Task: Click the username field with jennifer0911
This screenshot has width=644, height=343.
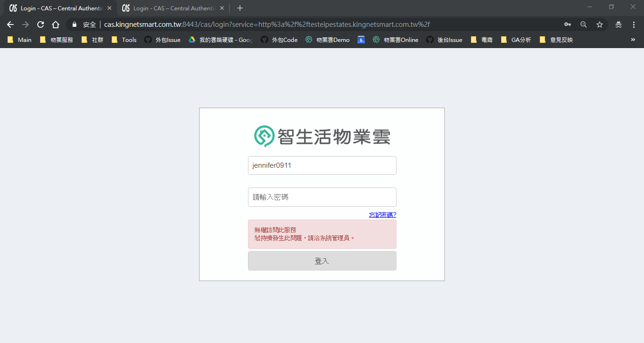Action: coord(322,165)
